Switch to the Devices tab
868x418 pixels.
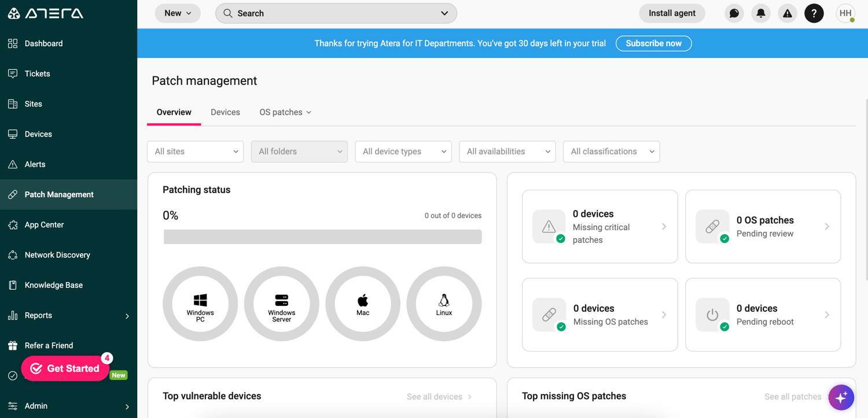pyautogui.click(x=225, y=112)
